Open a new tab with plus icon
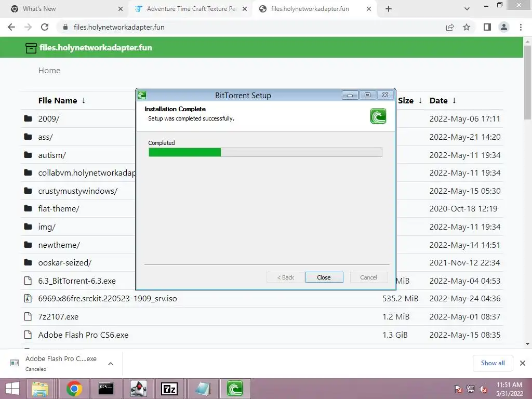 click(x=389, y=9)
